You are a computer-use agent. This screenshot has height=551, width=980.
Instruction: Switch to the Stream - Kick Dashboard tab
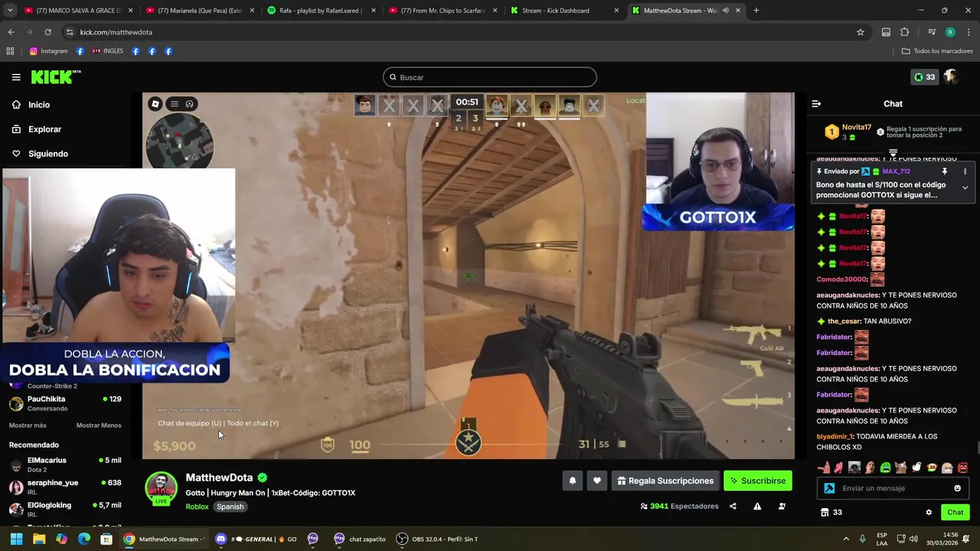click(x=563, y=11)
